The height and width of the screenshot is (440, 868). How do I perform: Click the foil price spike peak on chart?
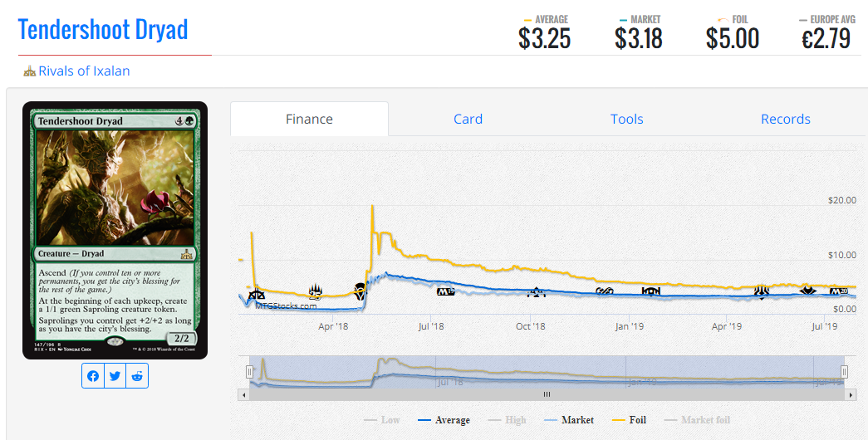point(372,207)
